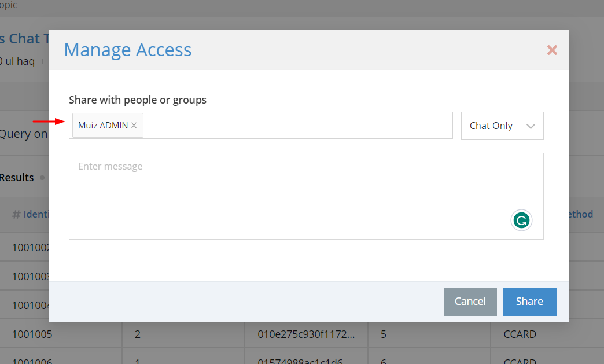The height and width of the screenshot is (364, 604).
Task: Select the Muiz ADMIN chip label
Action: click(103, 125)
